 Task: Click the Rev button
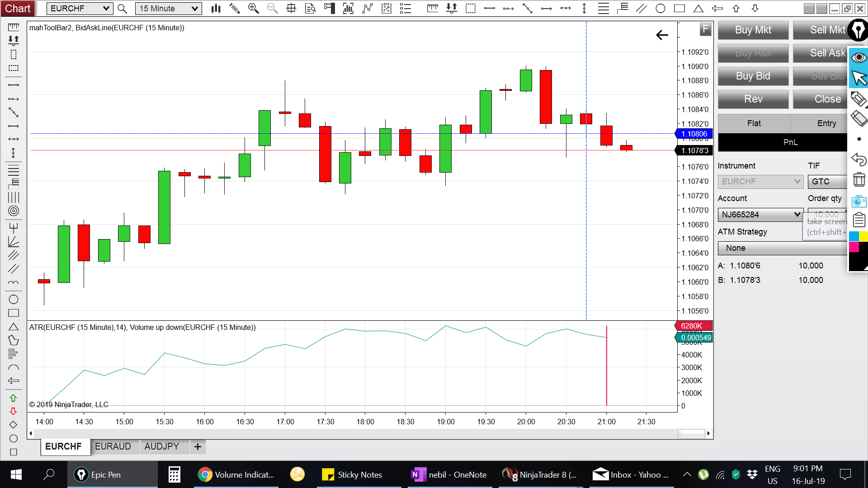click(x=753, y=99)
